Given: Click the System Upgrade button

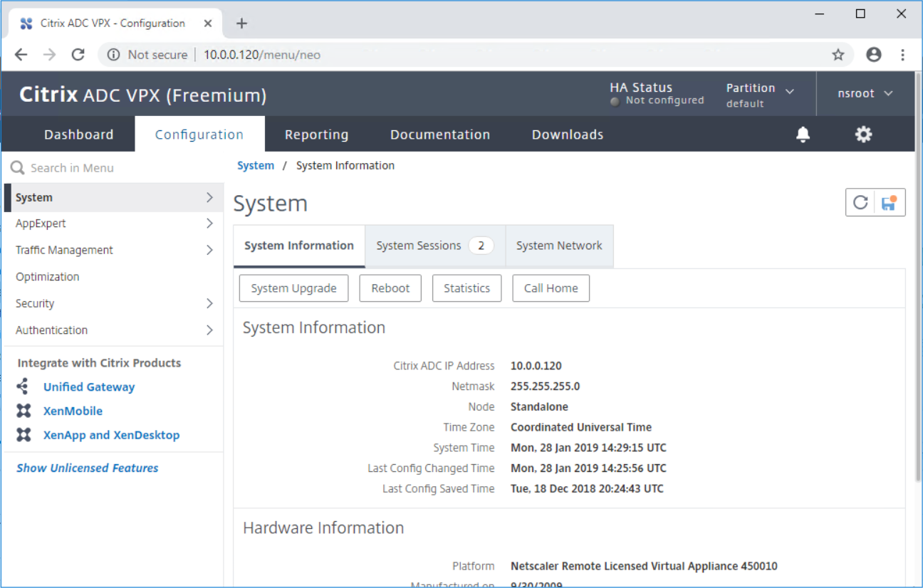Looking at the screenshot, I should tap(293, 288).
